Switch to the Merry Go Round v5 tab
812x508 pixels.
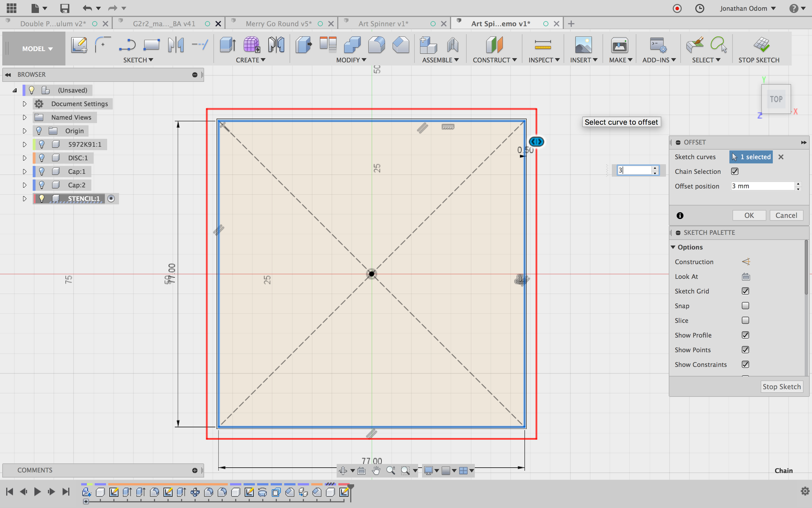pos(278,24)
